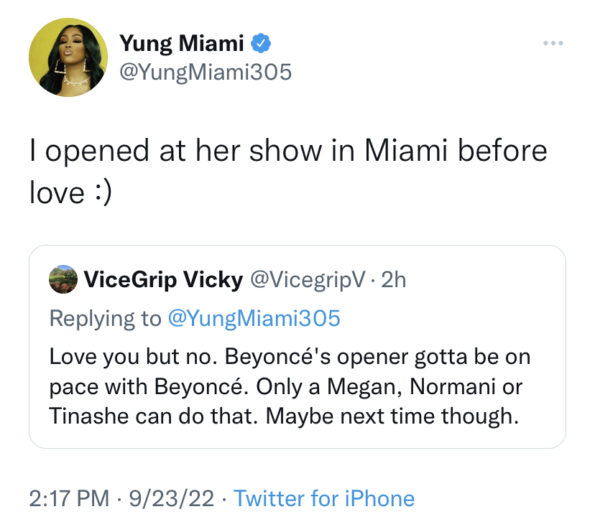Viewport: 595px width, 527px height.
Task: Select the main tweet text about Miami show
Action: pos(288,171)
